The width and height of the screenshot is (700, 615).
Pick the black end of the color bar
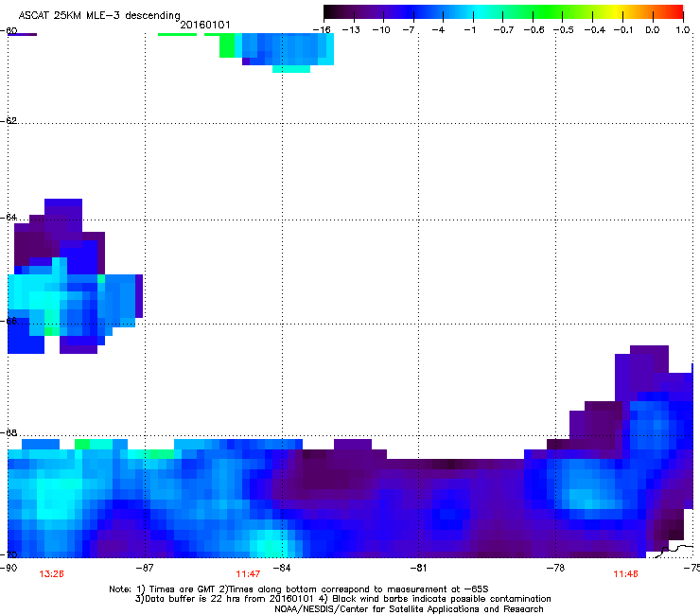pyautogui.click(x=331, y=11)
